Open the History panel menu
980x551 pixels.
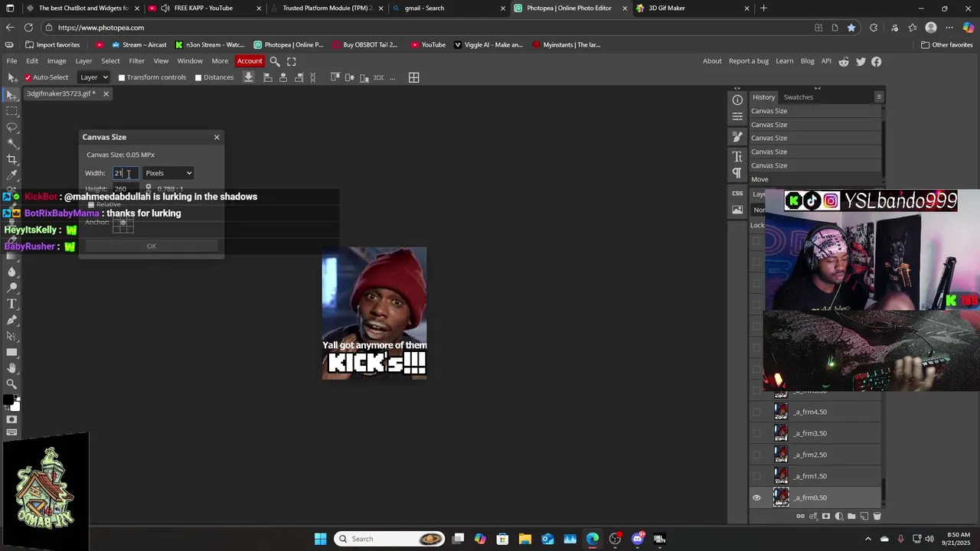pyautogui.click(x=879, y=97)
